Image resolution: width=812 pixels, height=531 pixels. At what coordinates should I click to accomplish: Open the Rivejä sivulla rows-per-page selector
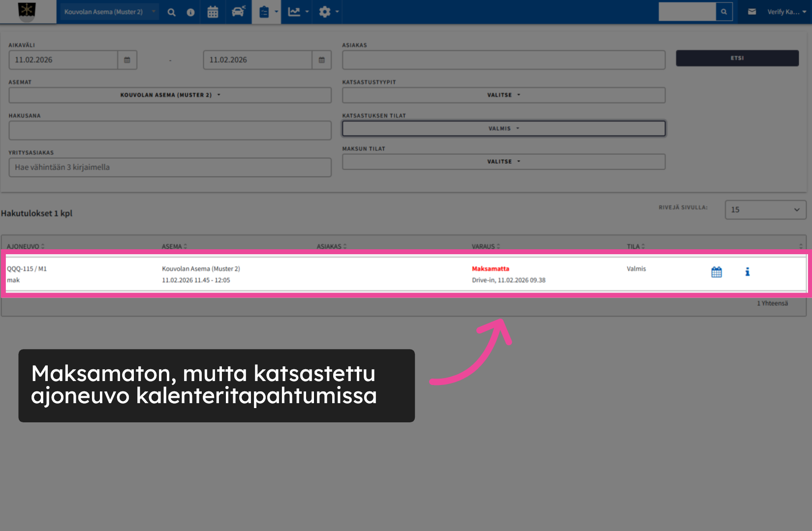click(x=765, y=209)
